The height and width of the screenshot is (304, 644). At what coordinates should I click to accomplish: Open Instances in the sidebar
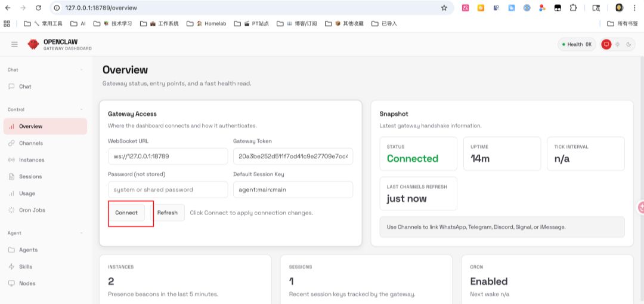(45, 159)
